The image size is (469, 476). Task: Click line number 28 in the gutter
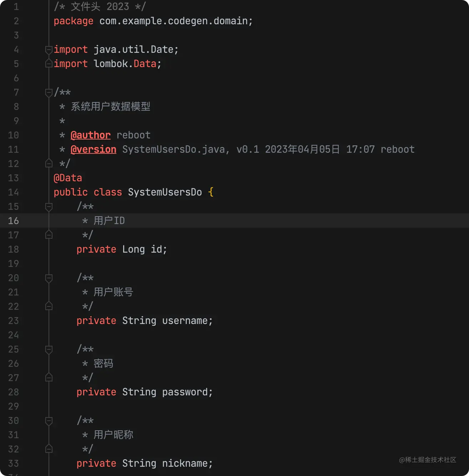(x=14, y=392)
